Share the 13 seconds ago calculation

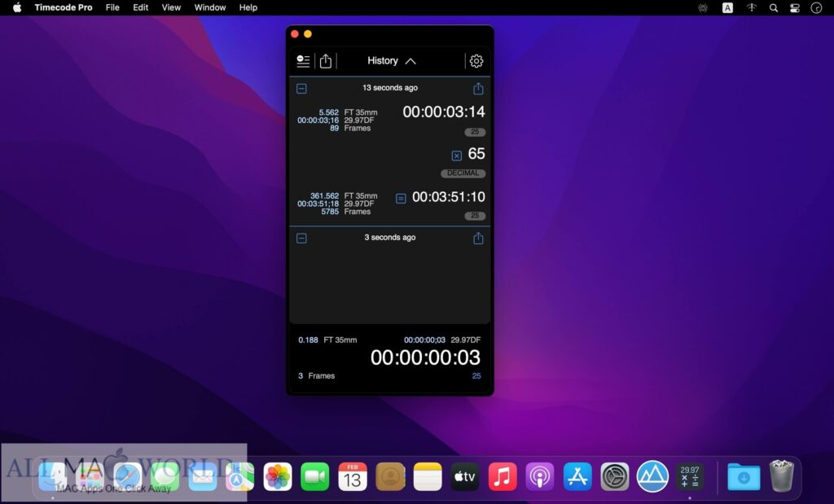(x=478, y=88)
